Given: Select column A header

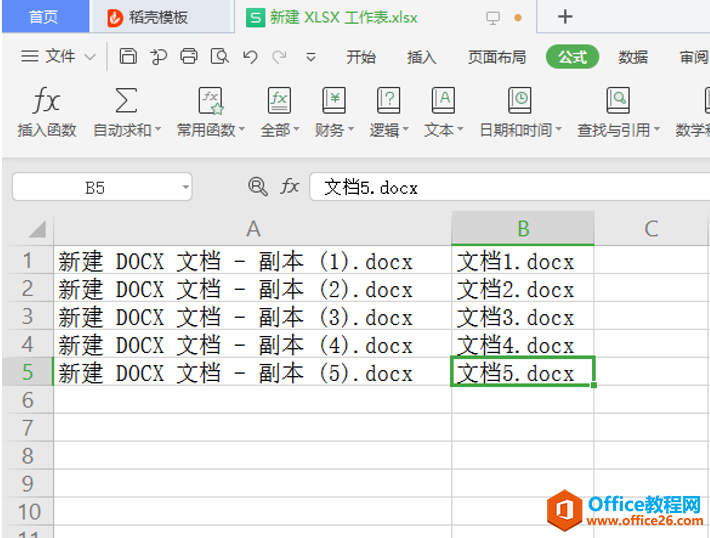Looking at the screenshot, I should coord(253,228).
